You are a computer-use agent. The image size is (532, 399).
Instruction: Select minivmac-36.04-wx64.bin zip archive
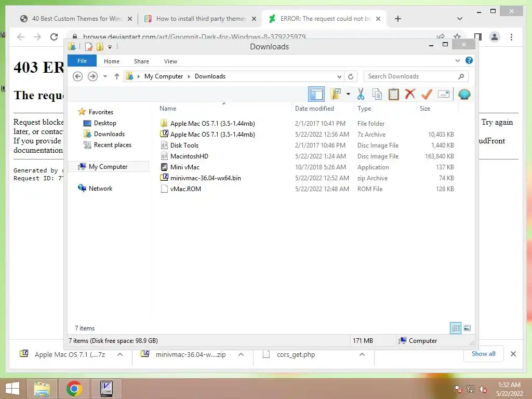coord(205,178)
